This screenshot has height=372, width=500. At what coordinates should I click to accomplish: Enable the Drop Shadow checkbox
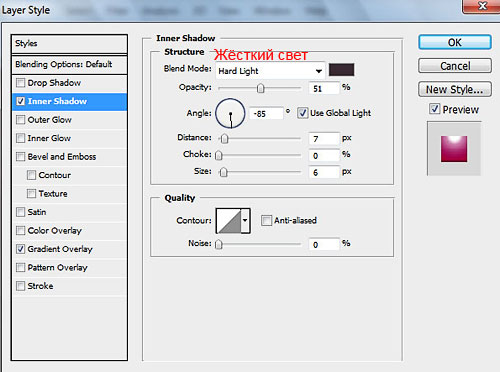click(21, 82)
